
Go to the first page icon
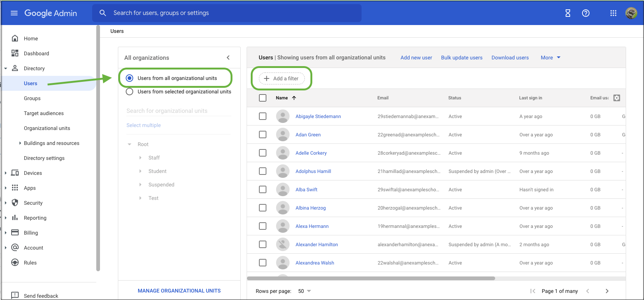(533, 291)
